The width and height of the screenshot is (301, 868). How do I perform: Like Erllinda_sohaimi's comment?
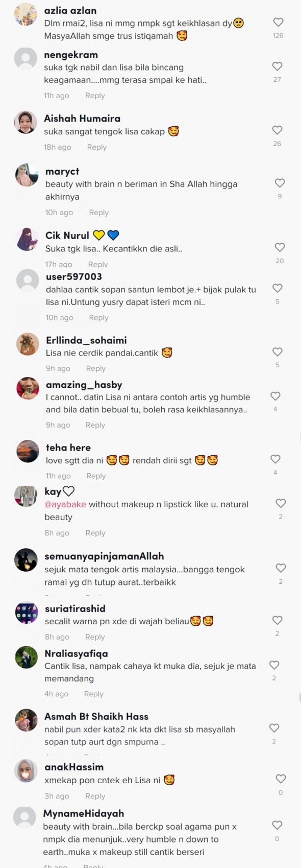[278, 352]
